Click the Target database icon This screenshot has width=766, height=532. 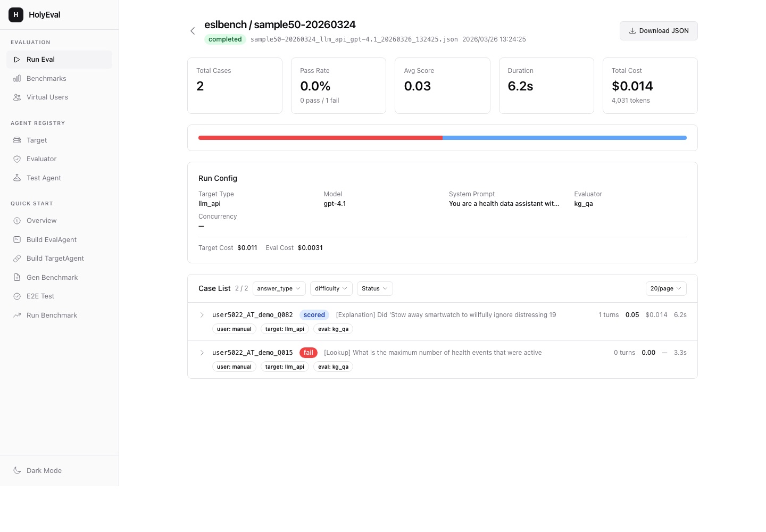[17, 140]
